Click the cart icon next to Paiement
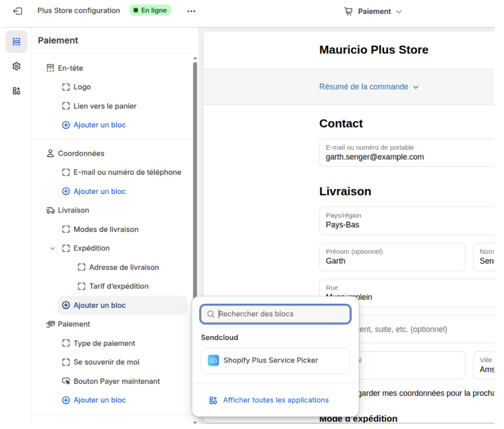 pos(349,12)
